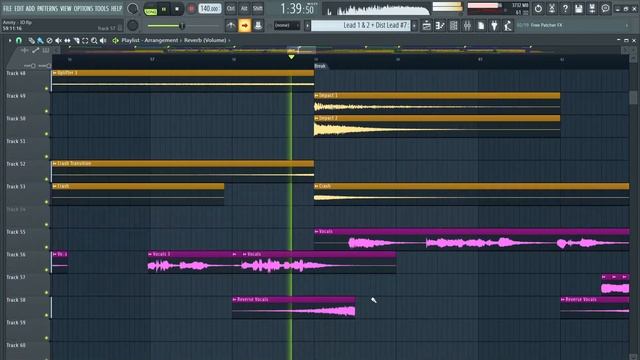
Task: Open the PATTERNS menu
Action: click(x=48, y=8)
